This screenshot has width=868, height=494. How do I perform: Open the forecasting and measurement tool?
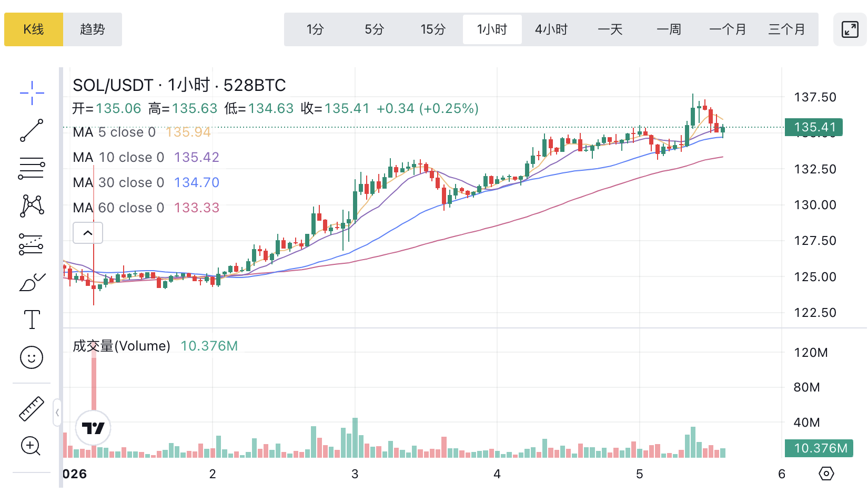point(32,244)
